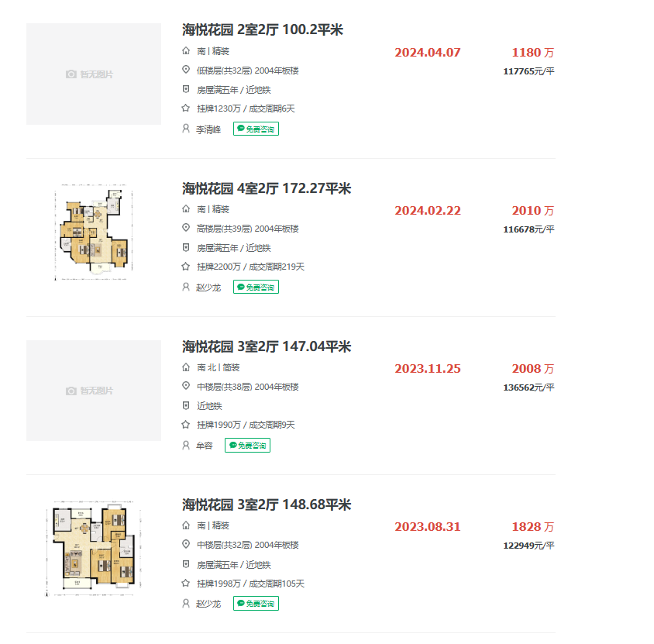Click the person icon beside 赵少龙 in the last listing

(x=184, y=603)
